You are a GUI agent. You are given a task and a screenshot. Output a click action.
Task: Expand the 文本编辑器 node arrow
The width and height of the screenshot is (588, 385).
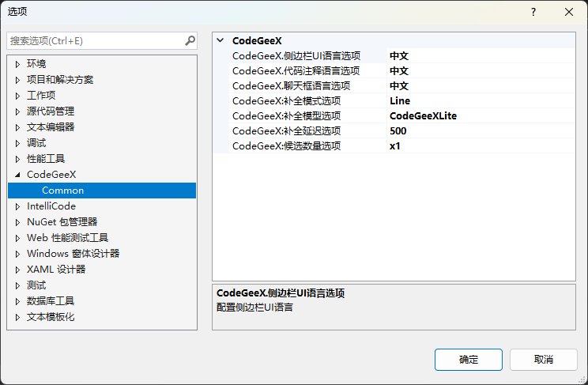(17, 127)
